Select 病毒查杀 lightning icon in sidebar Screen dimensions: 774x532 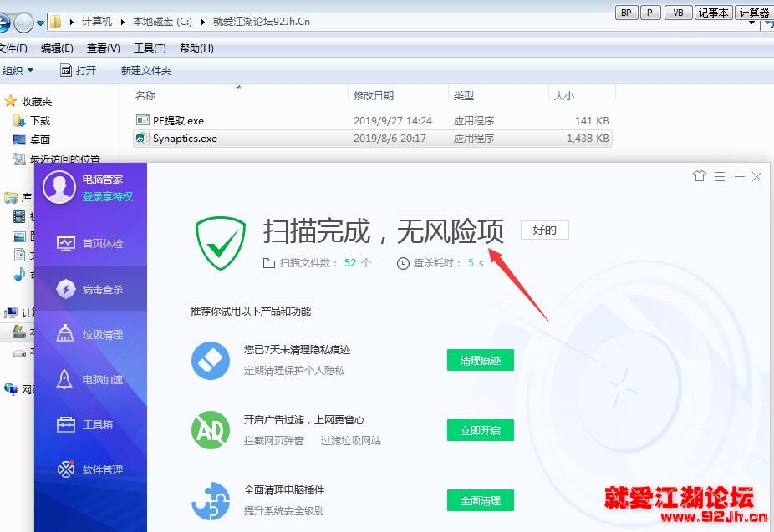click(66, 289)
